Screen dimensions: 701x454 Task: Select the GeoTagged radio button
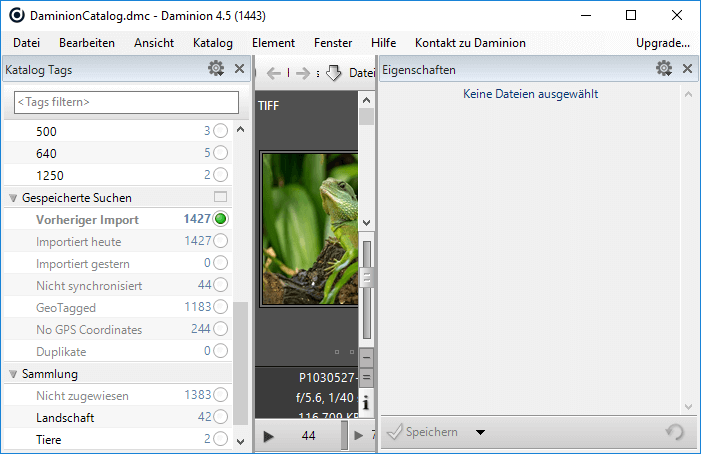pos(220,307)
